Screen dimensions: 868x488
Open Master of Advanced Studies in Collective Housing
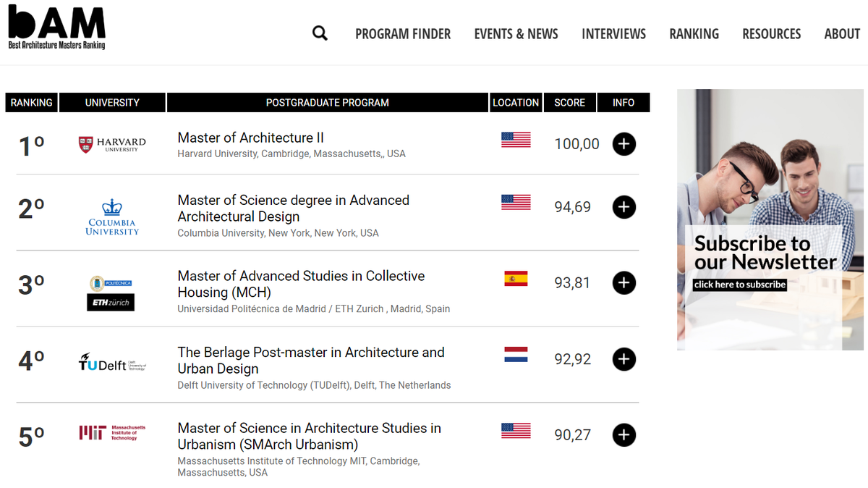(x=301, y=285)
